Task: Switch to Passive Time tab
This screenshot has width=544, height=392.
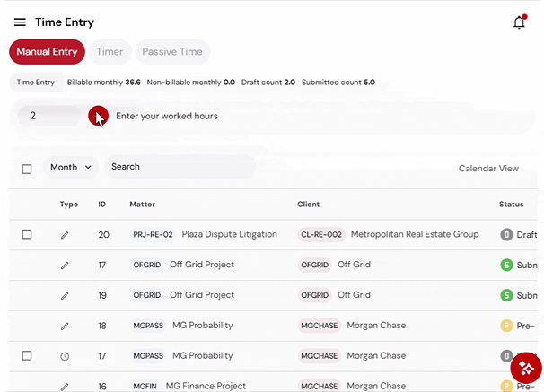Action: click(172, 52)
